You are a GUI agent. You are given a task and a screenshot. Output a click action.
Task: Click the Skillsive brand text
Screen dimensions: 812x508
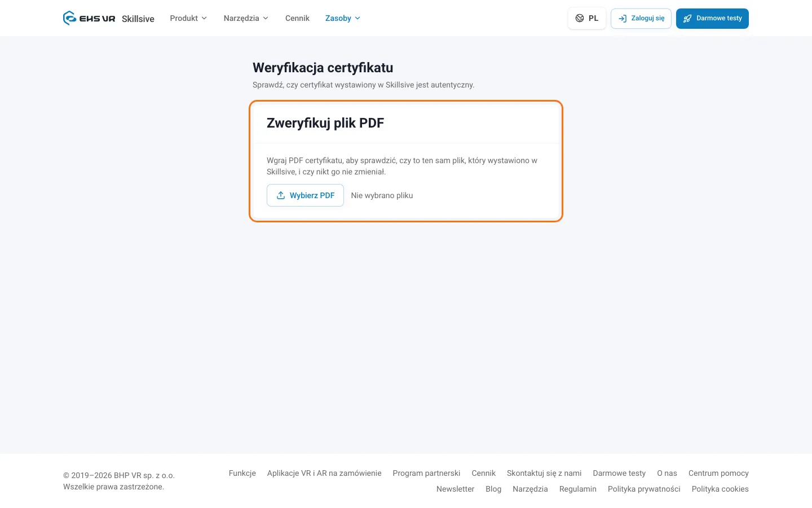pos(138,19)
